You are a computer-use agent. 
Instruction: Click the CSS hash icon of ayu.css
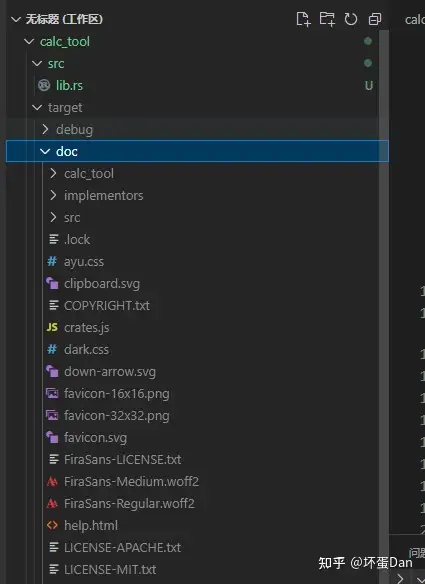(x=52, y=261)
